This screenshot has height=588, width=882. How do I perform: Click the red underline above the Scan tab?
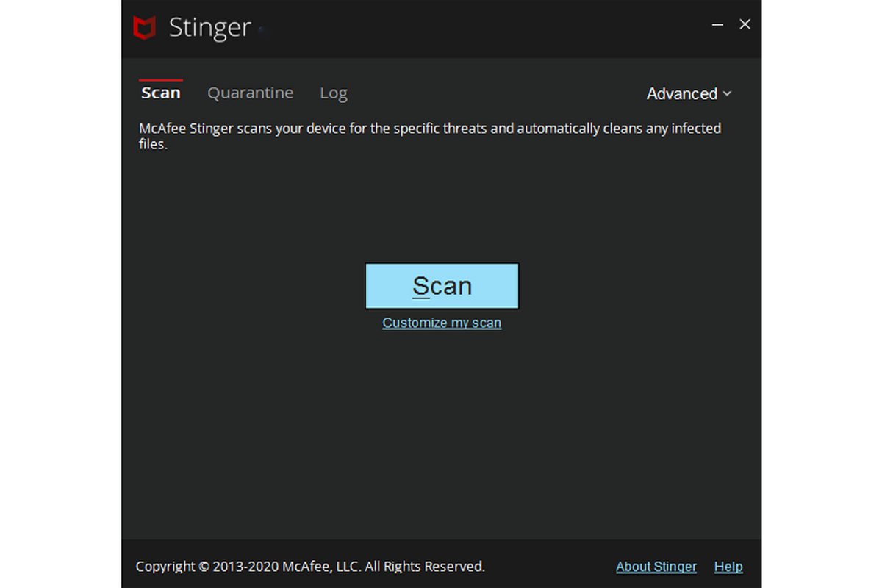point(161,80)
